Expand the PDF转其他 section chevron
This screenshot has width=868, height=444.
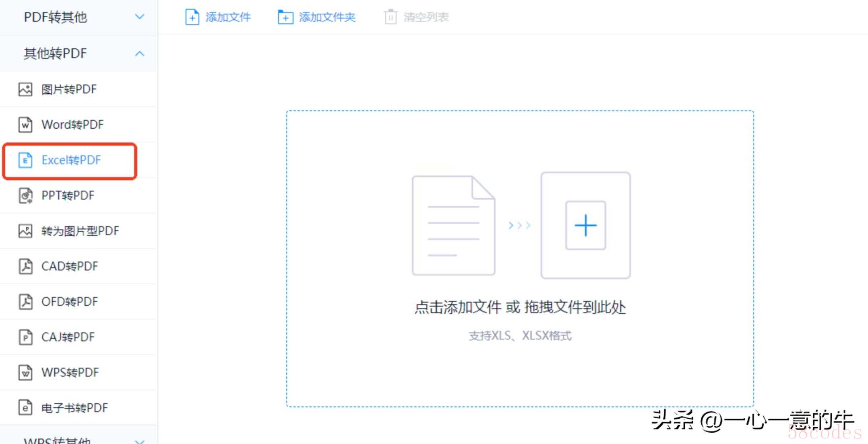click(x=139, y=17)
